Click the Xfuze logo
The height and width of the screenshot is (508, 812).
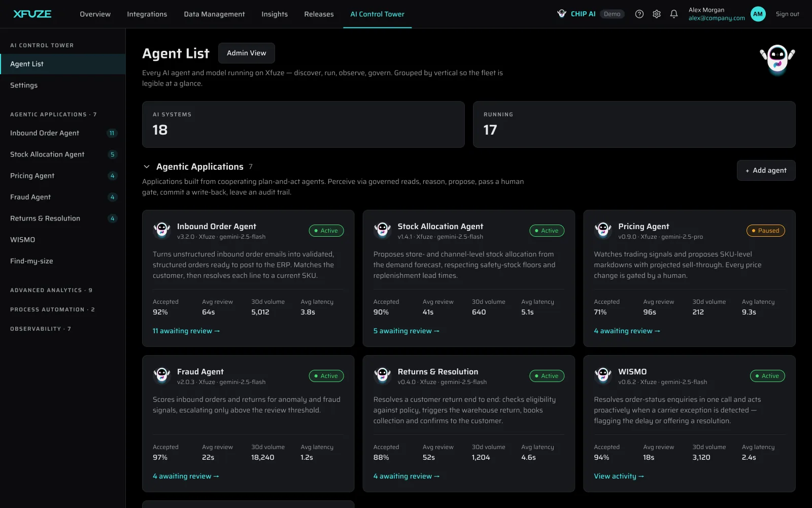pyautogui.click(x=32, y=14)
